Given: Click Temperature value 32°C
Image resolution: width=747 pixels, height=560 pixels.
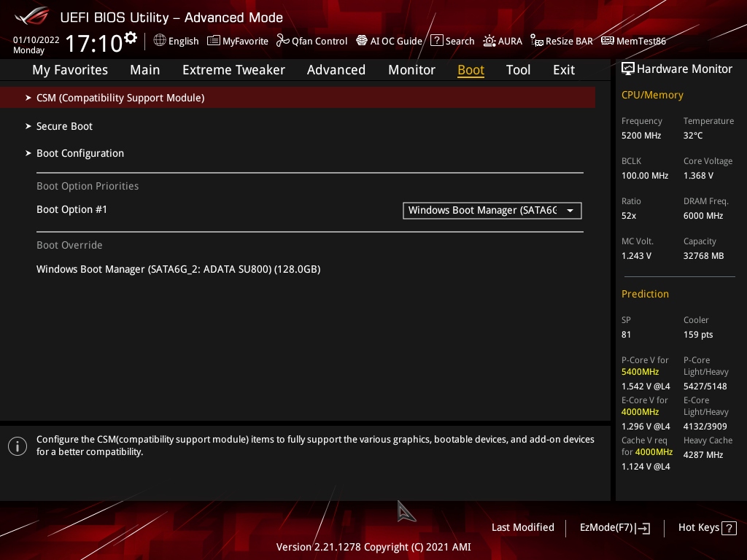Looking at the screenshot, I should [x=693, y=136].
